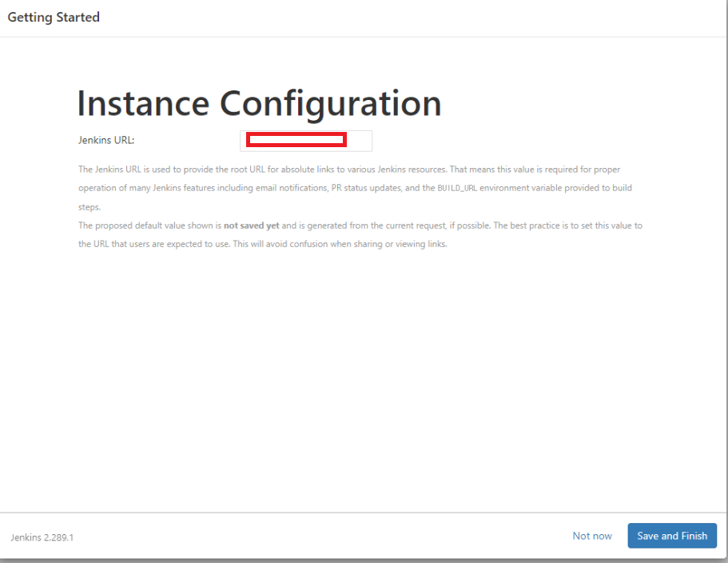Image resolution: width=728 pixels, height=563 pixels.
Task: Select the Instance Configuration heading
Action: (259, 104)
